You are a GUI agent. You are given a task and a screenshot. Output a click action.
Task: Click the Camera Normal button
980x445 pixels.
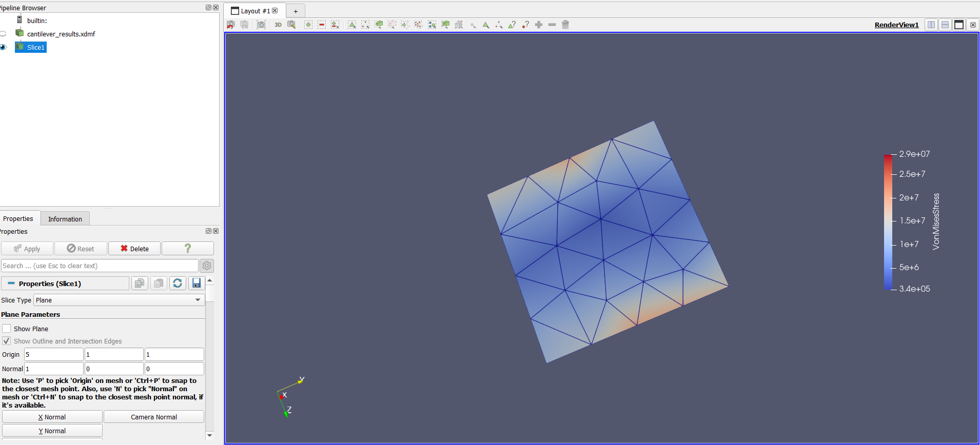154,417
